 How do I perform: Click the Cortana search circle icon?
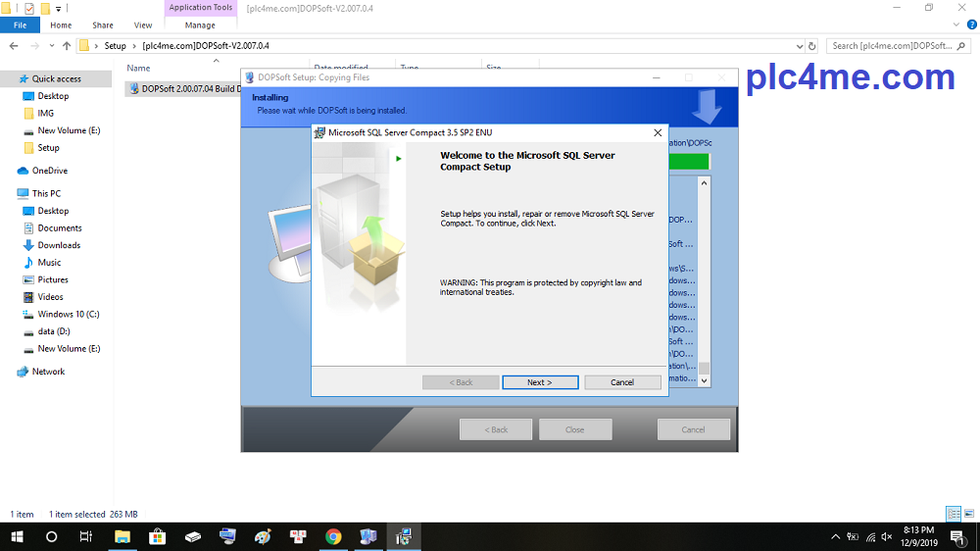tap(52, 536)
